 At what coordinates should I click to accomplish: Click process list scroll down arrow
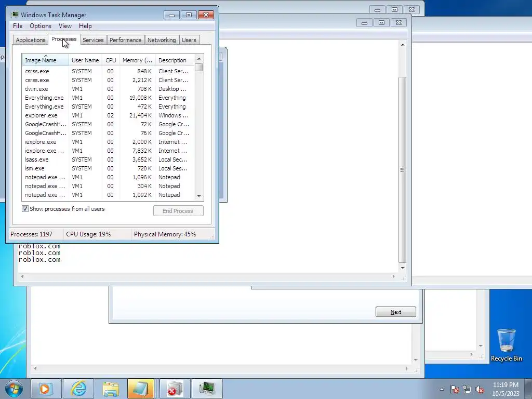click(x=199, y=196)
